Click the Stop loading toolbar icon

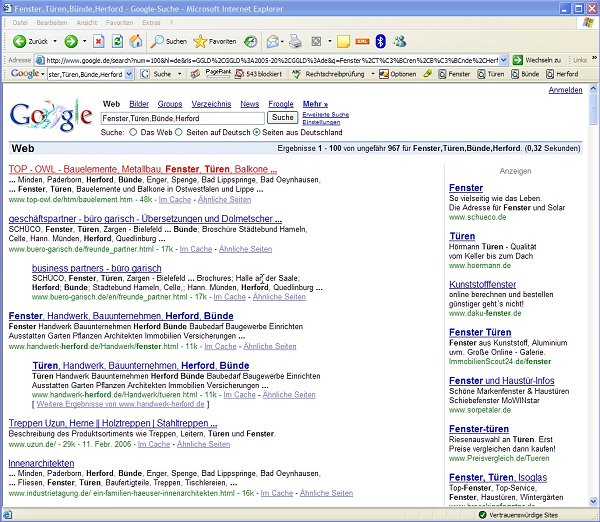(x=99, y=41)
